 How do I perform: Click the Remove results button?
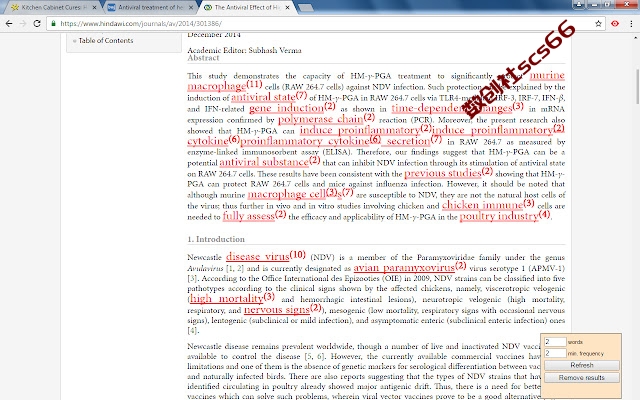582,378
